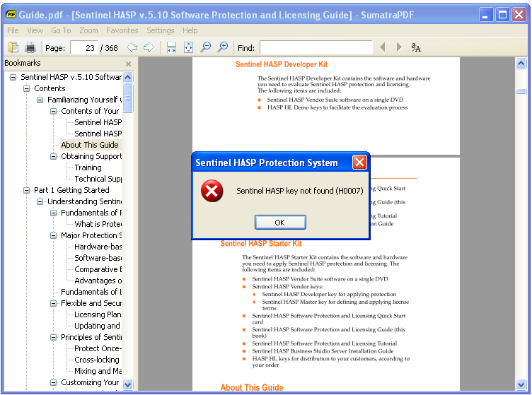
Task: Select the Licensing Plan bookmark
Action: click(98, 314)
